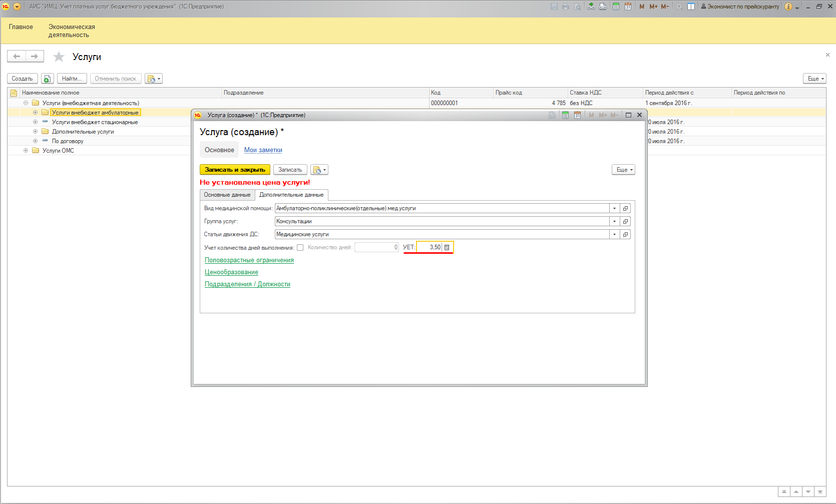
Task: Go back with the left arrow button
Action: pyautogui.click(x=17, y=57)
